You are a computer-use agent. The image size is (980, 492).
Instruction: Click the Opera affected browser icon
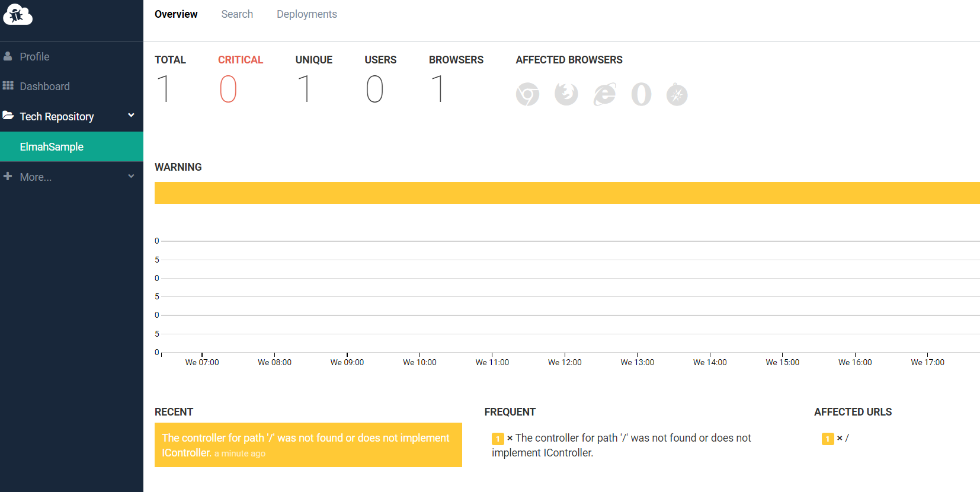641,94
